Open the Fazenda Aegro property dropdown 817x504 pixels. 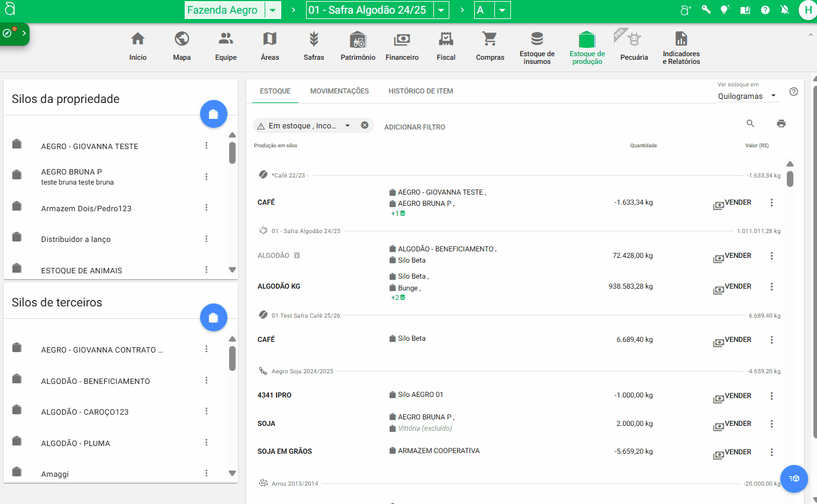[x=272, y=10]
